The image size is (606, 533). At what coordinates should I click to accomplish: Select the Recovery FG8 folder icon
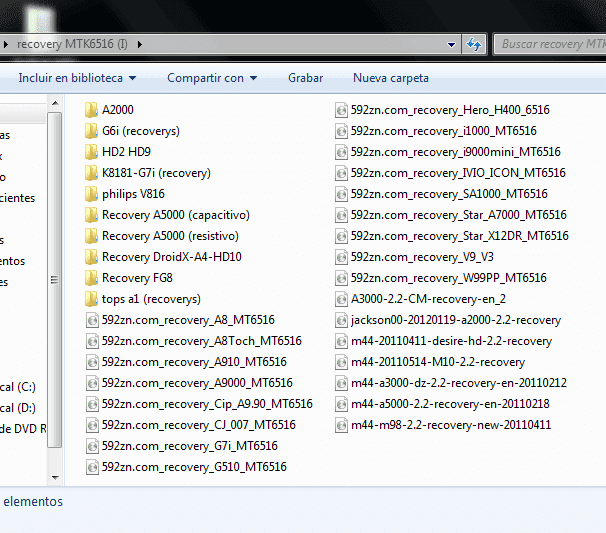(91, 278)
